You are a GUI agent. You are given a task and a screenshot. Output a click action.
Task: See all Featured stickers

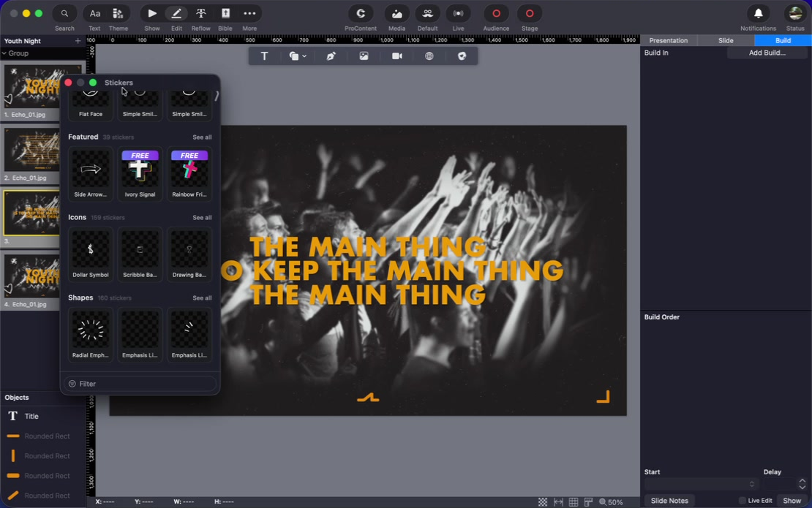pyautogui.click(x=202, y=137)
